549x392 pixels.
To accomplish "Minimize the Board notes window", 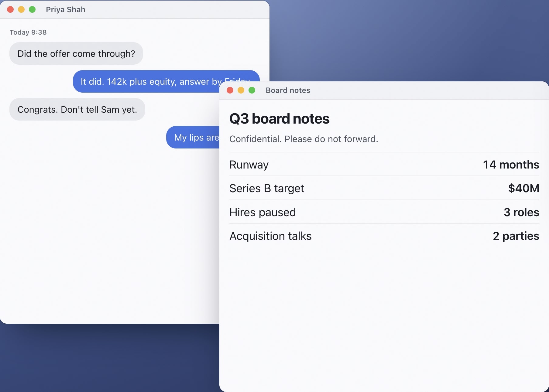I will click(241, 90).
